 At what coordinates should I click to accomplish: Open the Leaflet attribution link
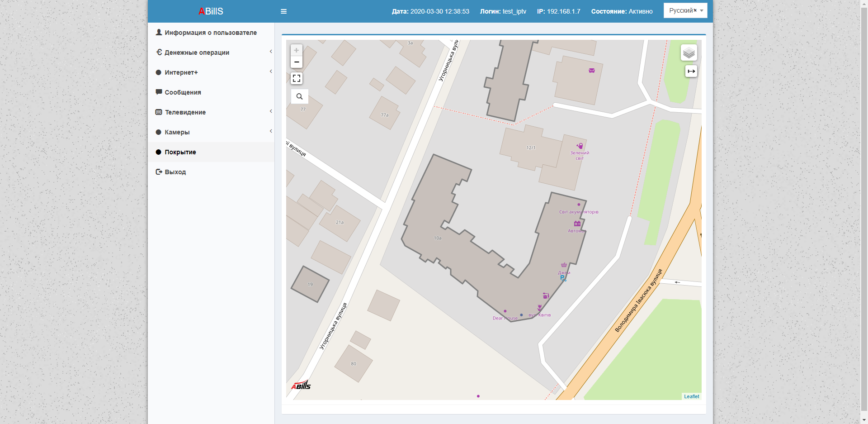pyautogui.click(x=691, y=396)
